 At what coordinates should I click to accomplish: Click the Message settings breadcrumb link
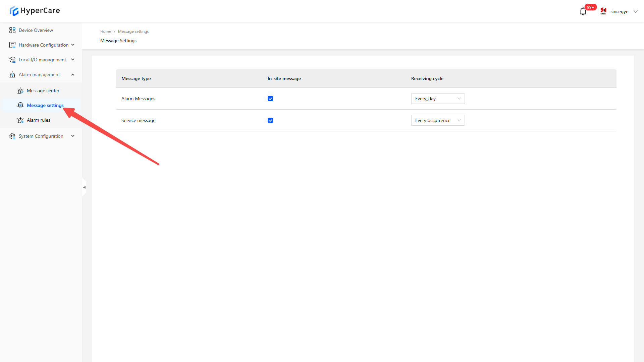tap(133, 32)
